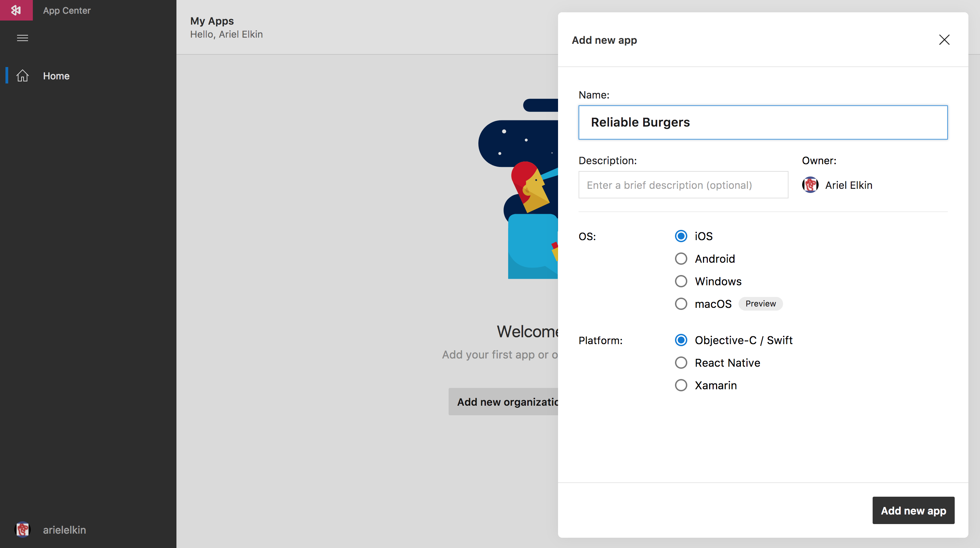The height and width of the screenshot is (548, 980).
Task: Click the Hello, Ariel Elkin greeting
Action: (226, 34)
